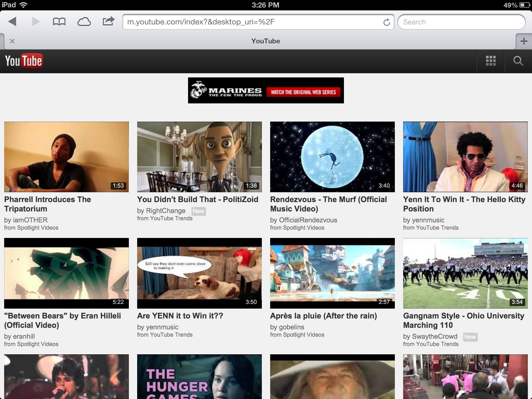Play the Pharrell Tripatorium video thumbnail

(x=66, y=157)
